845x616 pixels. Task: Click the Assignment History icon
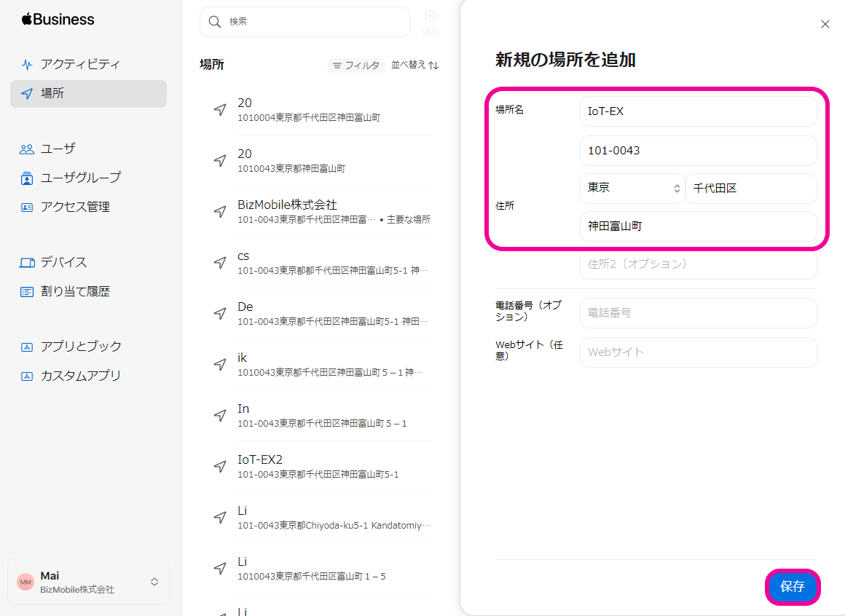[x=27, y=291]
